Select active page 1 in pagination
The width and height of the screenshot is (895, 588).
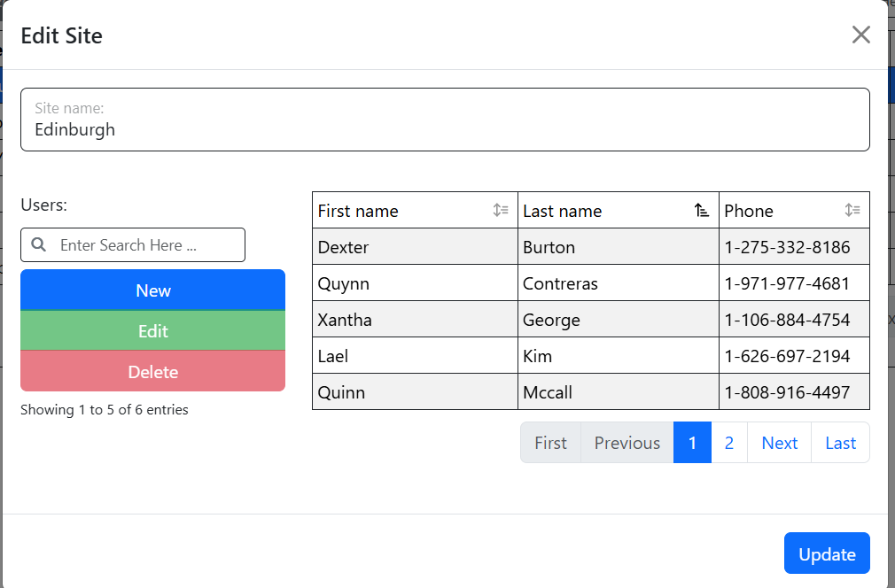692,443
